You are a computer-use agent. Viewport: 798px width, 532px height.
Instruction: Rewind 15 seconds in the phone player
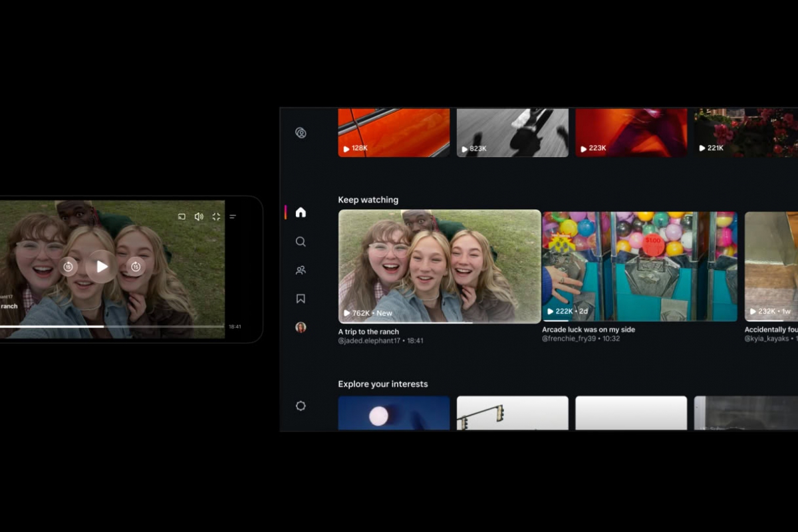point(68,267)
